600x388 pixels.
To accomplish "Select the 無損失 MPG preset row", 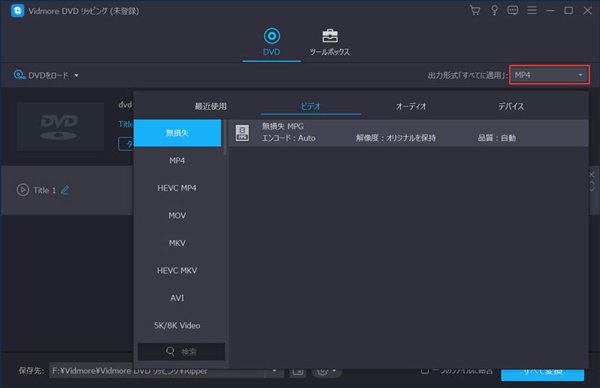I will pos(408,133).
